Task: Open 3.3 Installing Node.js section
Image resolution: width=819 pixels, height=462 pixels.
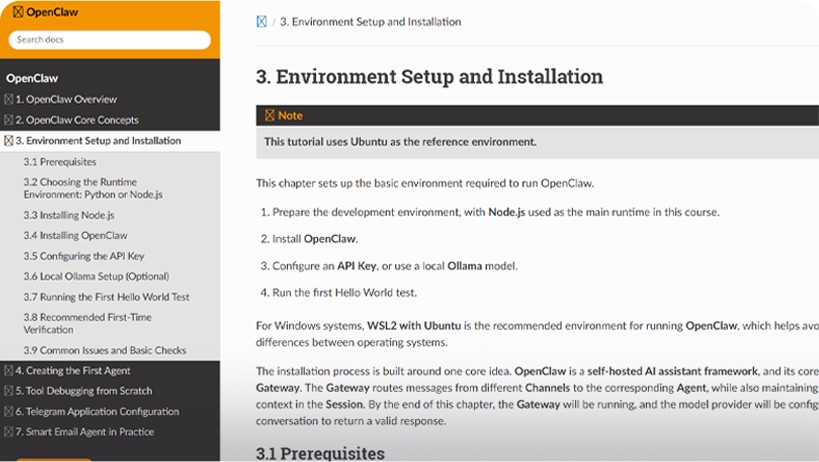Action: click(x=69, y=215)
